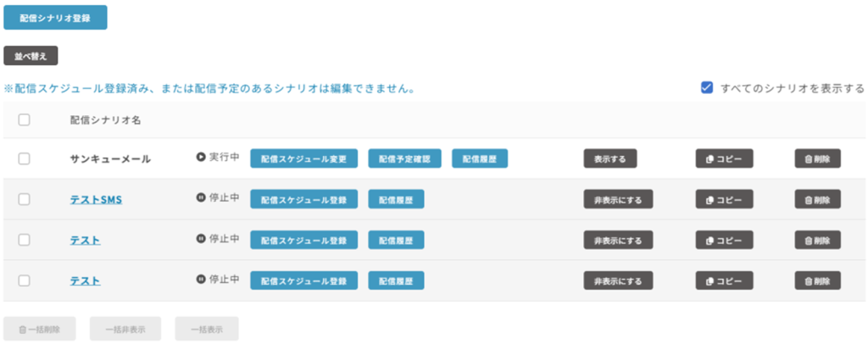Click the 一括削除 trash button
Viewport: 868px width, 344px height.
pyautogui.click(x=40, y=329)
